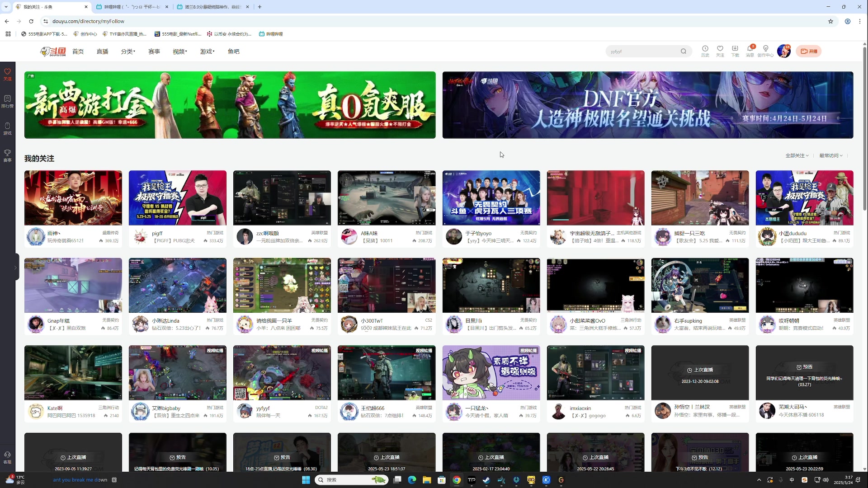Open the Chrome tab search dropdown
This screenshot has width=868, height=488.
6,7
